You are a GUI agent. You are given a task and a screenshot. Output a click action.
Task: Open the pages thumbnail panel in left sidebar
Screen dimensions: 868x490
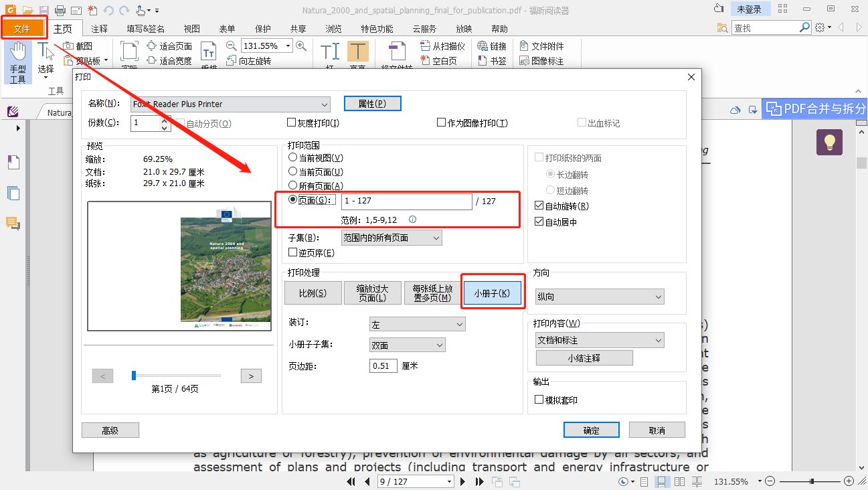click(13, 193)
